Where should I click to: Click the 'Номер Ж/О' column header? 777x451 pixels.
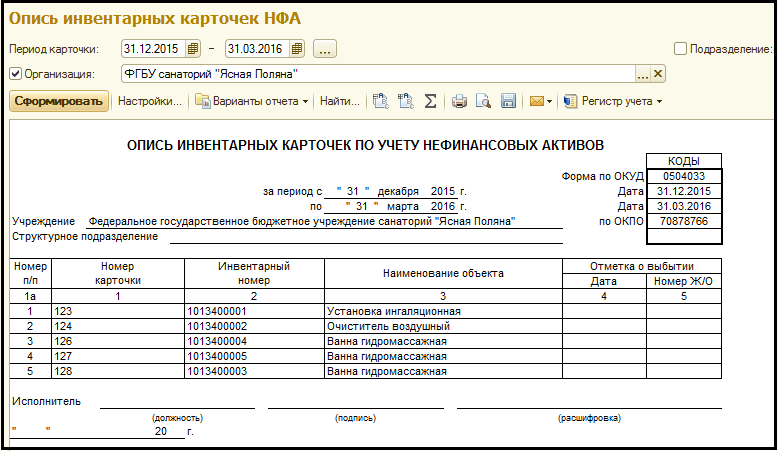pos(683,281)
